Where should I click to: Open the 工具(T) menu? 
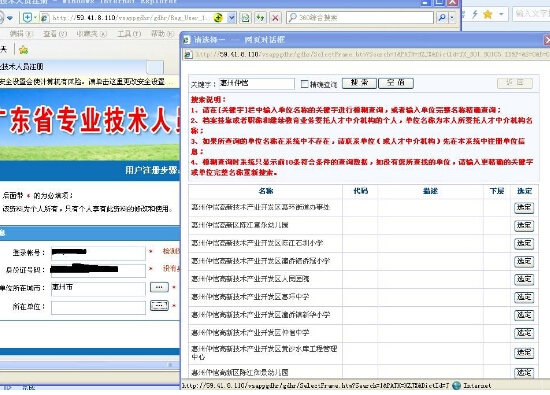pyautogui.click(x=129, y=34)
